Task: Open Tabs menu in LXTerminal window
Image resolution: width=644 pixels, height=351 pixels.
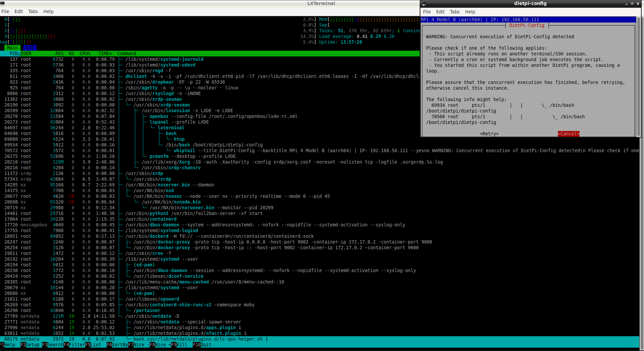Action: pos(33,11)
